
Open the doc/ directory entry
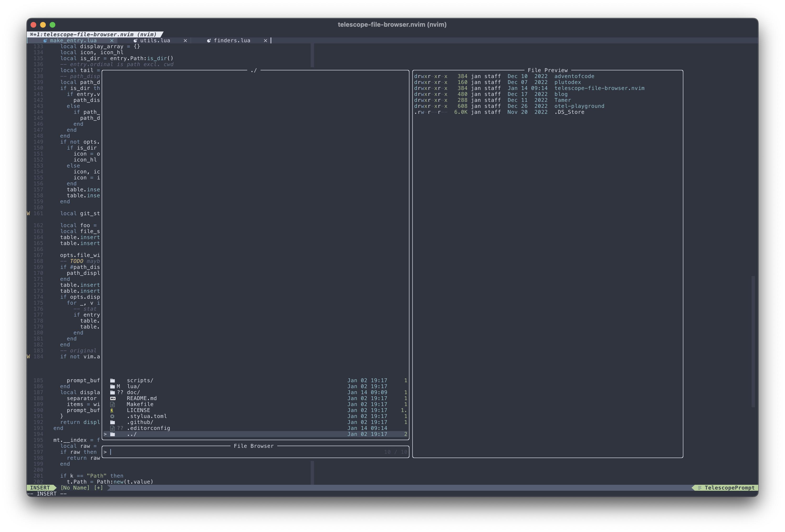point(133,392)
